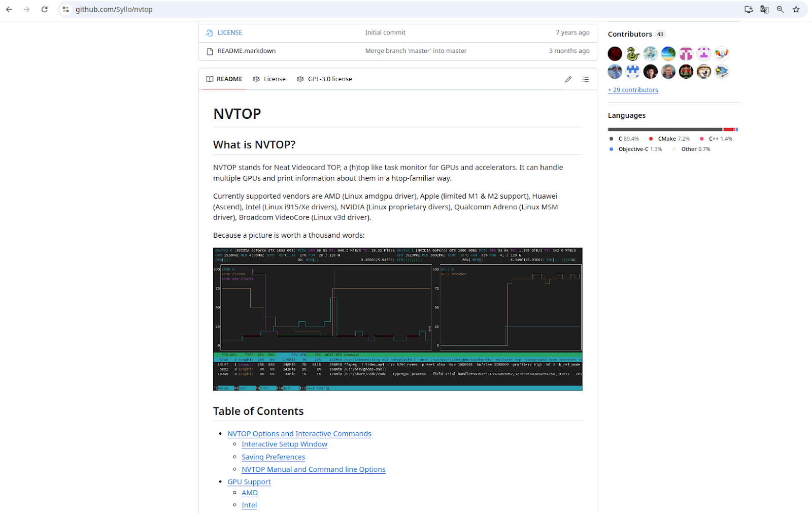Open the Shiba dog with hat avatar
This screenshot has width=812, height=513.
[704, 72]
